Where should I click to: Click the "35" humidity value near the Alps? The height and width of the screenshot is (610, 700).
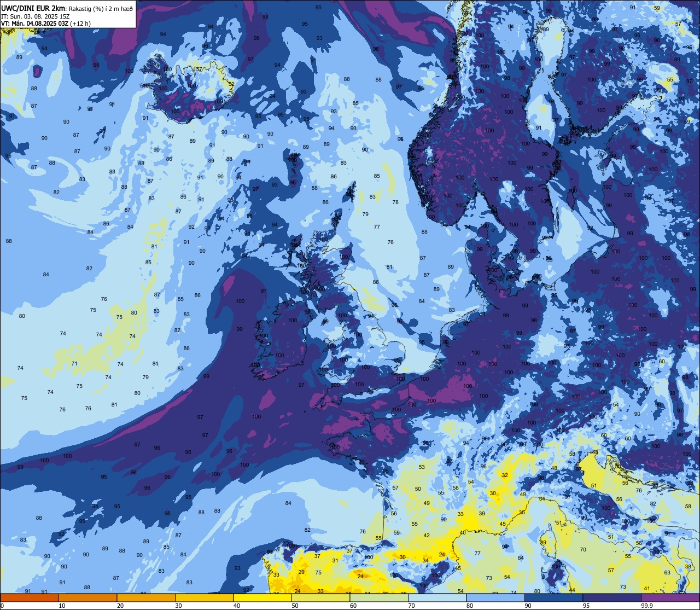point(522,513)
